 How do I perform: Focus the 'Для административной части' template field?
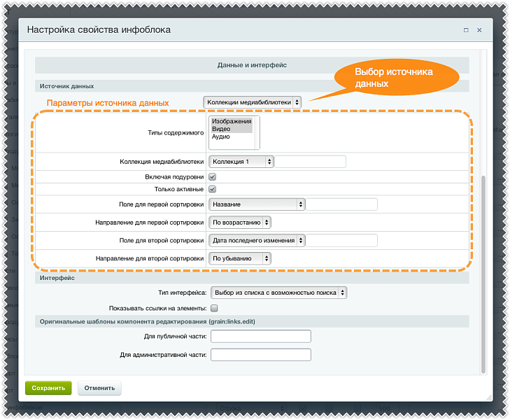[x=260, y=355]
